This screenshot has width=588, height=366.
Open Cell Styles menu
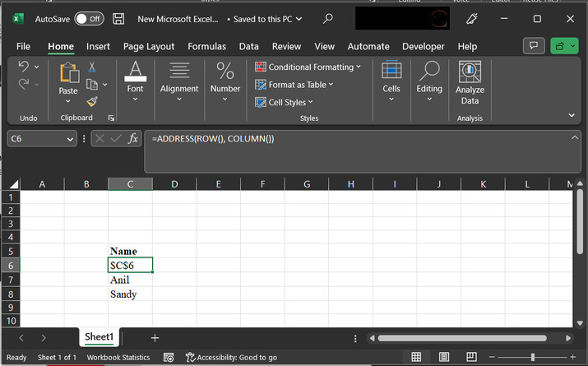click(x=284, y=102)
